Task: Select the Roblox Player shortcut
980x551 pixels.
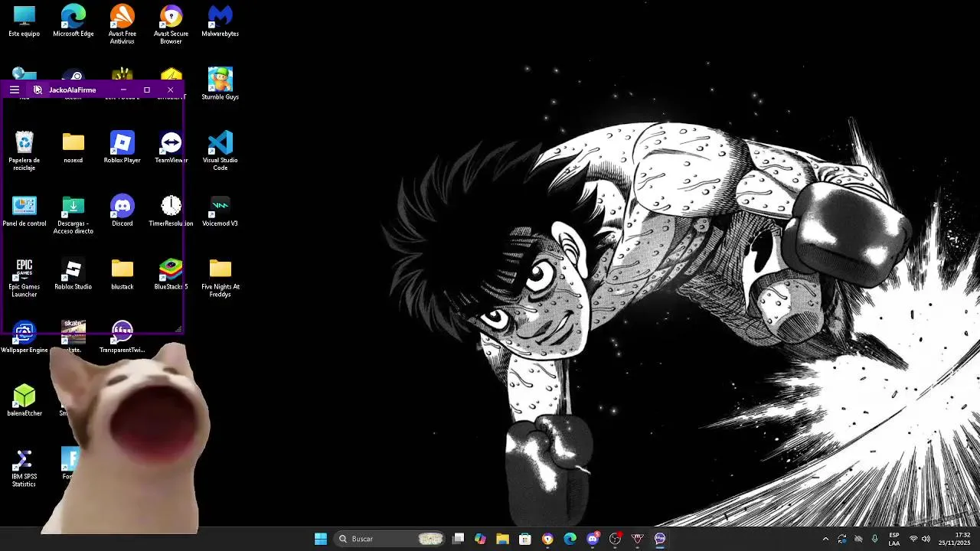Action: click(x=122, y=148)
